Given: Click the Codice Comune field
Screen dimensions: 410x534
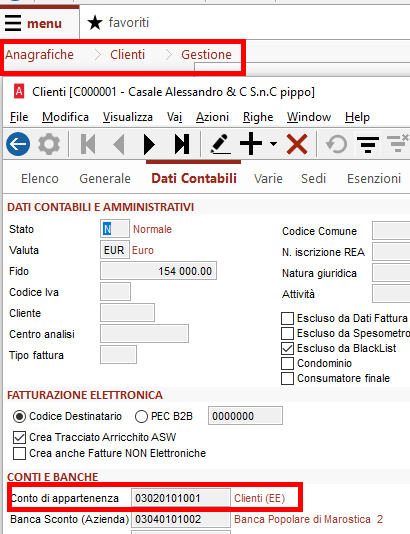Looking at the screenshot, I should click(x=391, y=231).
